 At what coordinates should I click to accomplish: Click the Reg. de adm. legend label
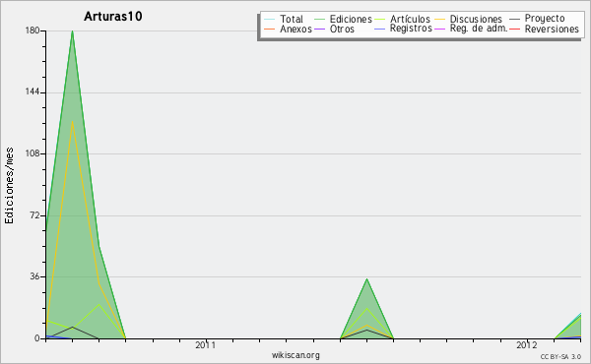pos(479,29)
